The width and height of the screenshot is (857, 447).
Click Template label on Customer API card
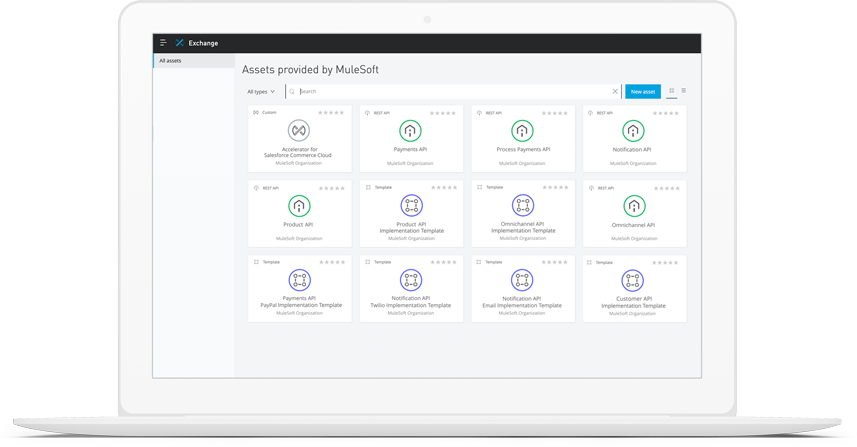coord(604,263)
